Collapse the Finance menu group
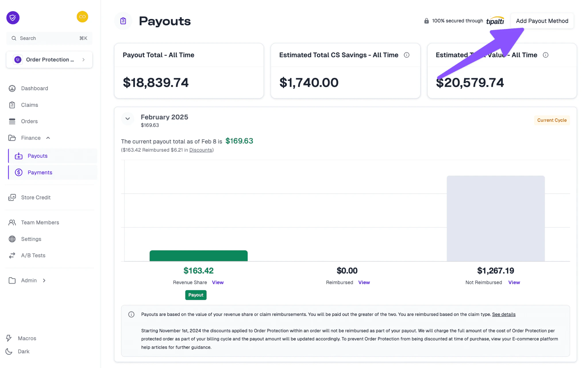 point(48,138)
